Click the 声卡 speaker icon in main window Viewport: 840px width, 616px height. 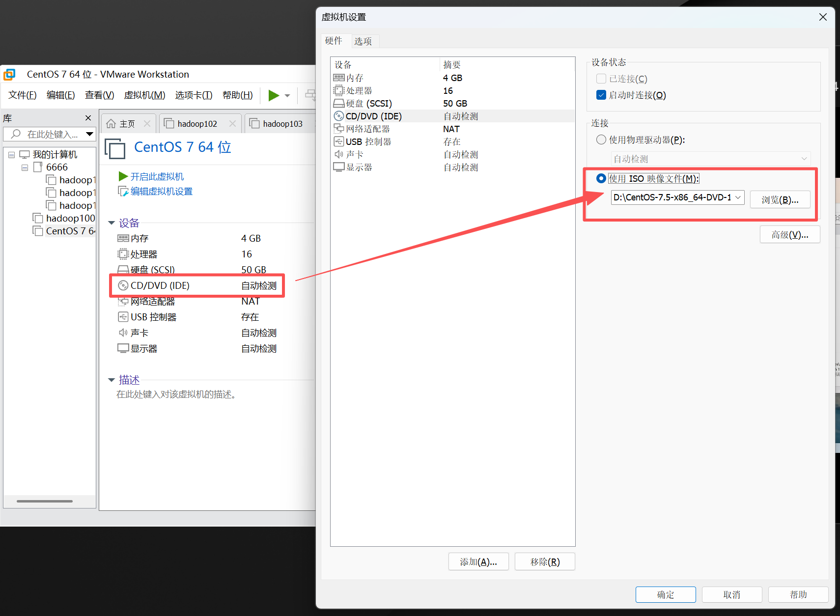(123, 333)
